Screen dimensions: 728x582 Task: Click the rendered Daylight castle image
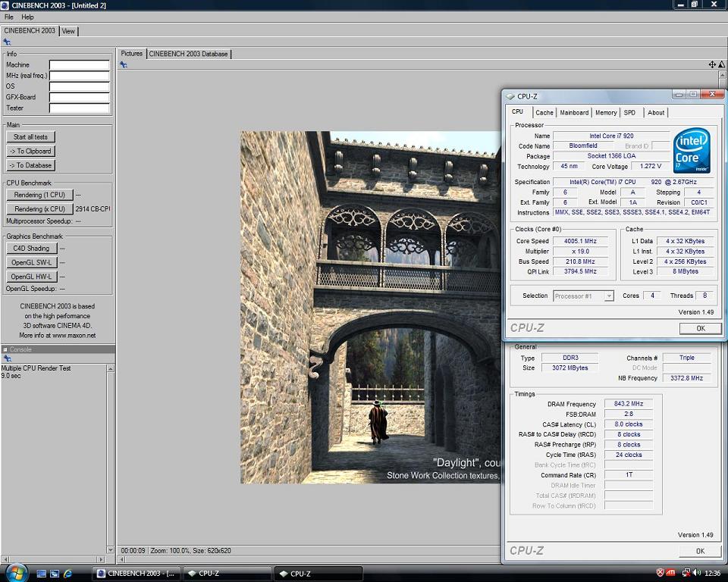[x=371, y=307]
